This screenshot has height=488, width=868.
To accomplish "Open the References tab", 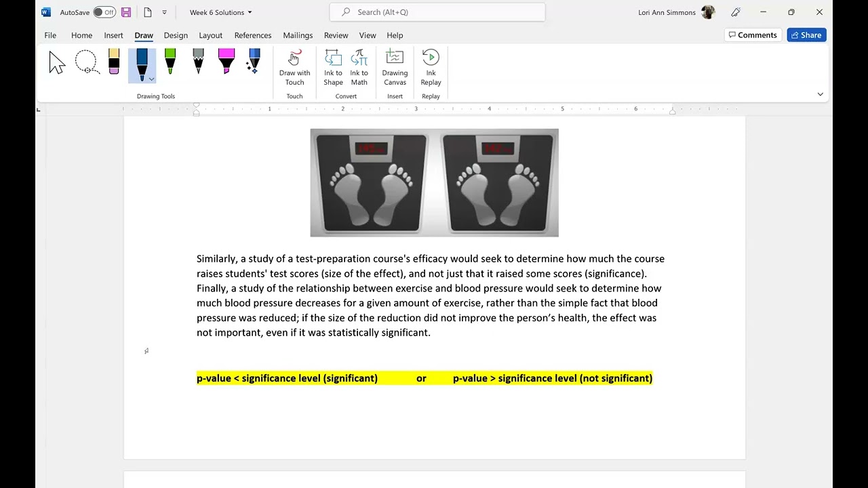I will tap(253, 35).
